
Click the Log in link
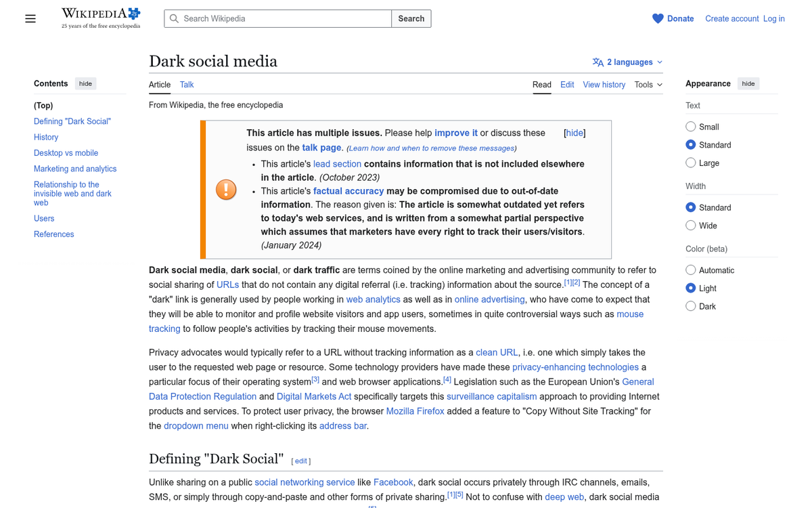[x=774, y=19]
